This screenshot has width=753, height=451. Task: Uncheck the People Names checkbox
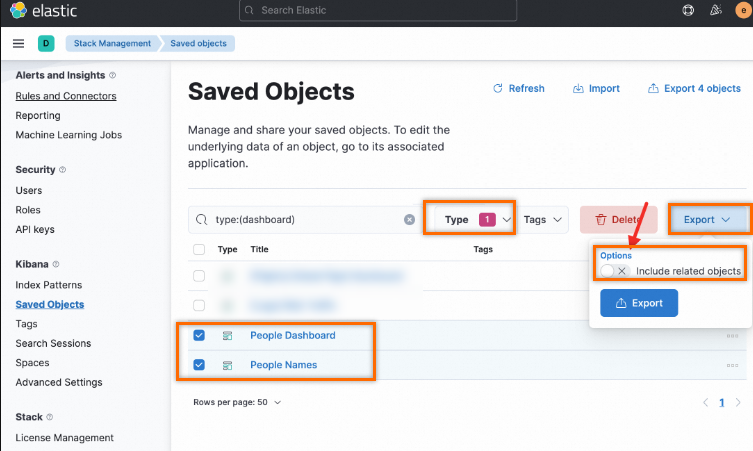click(199, 365)
